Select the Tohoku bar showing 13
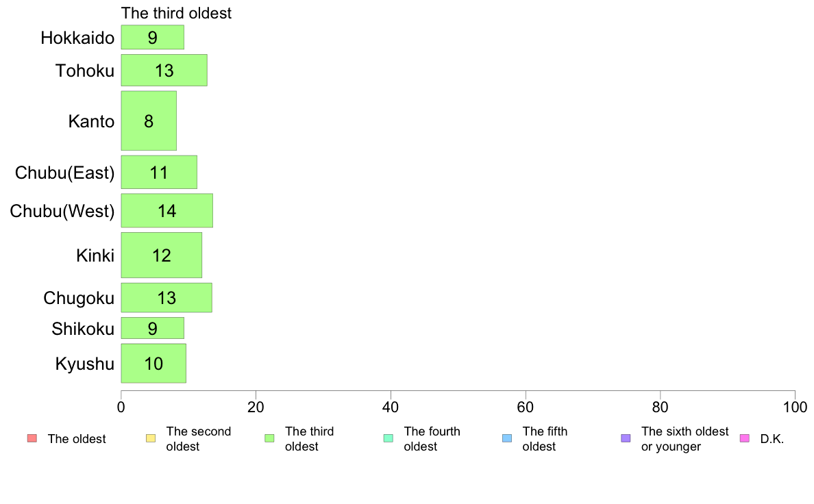 (164, 70)
